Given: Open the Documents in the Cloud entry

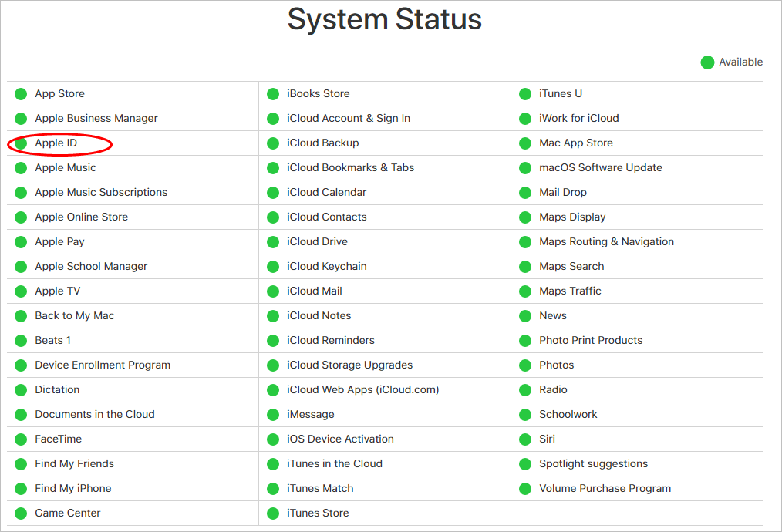Looking at the screenshot, I should pos(94,414).
